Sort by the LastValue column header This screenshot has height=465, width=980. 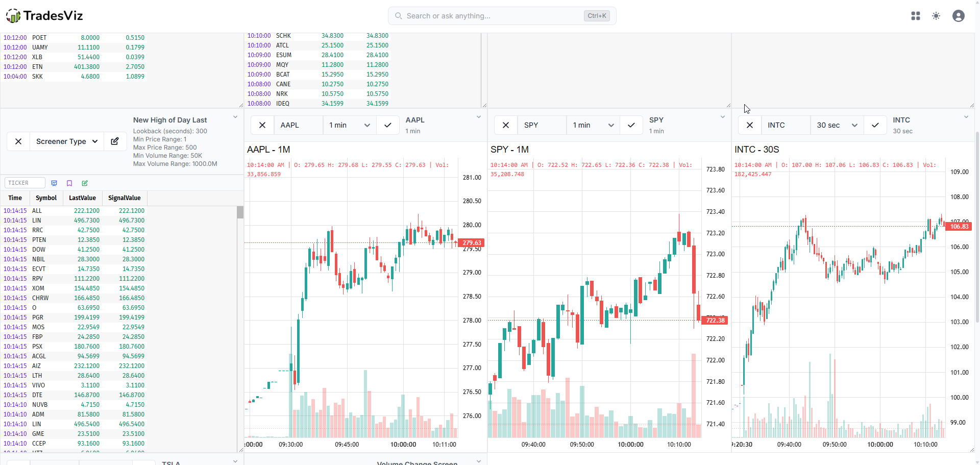82,198
